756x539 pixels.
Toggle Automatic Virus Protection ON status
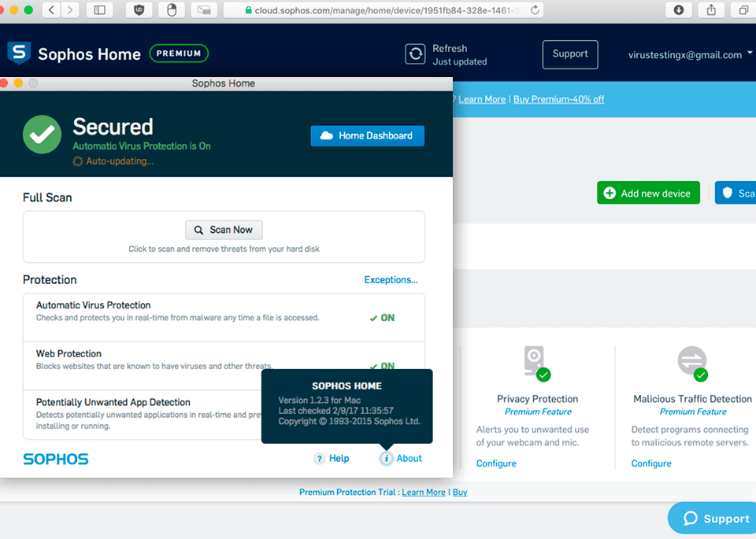click(x=382, y=318)
